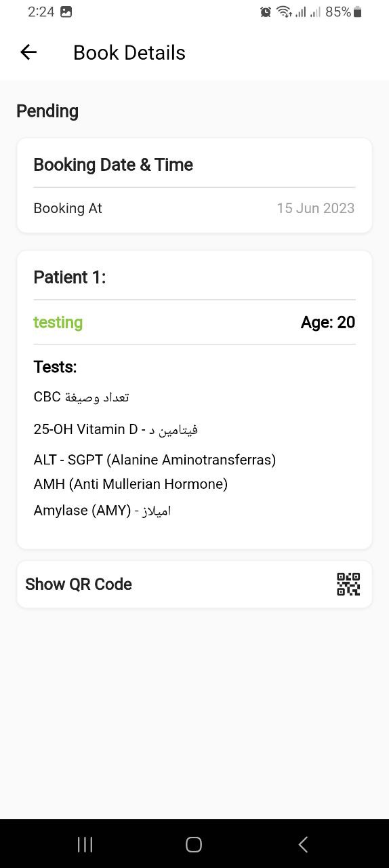Tap the back arrow in header

[28, 52]
